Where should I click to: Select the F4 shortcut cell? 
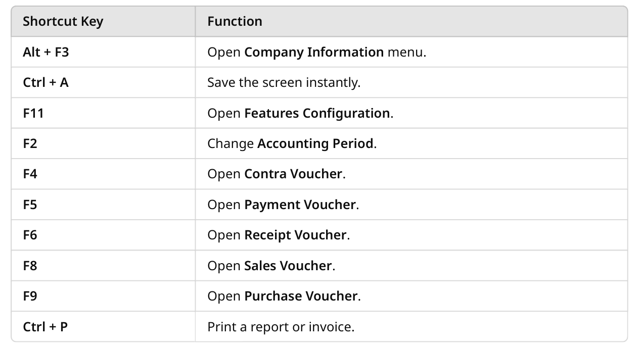(103, 174)
